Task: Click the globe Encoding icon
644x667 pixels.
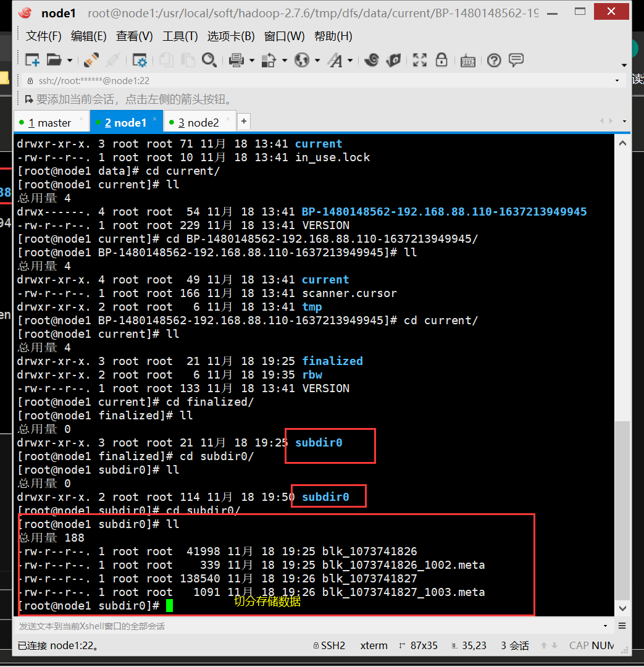Action: click(301, 60)
